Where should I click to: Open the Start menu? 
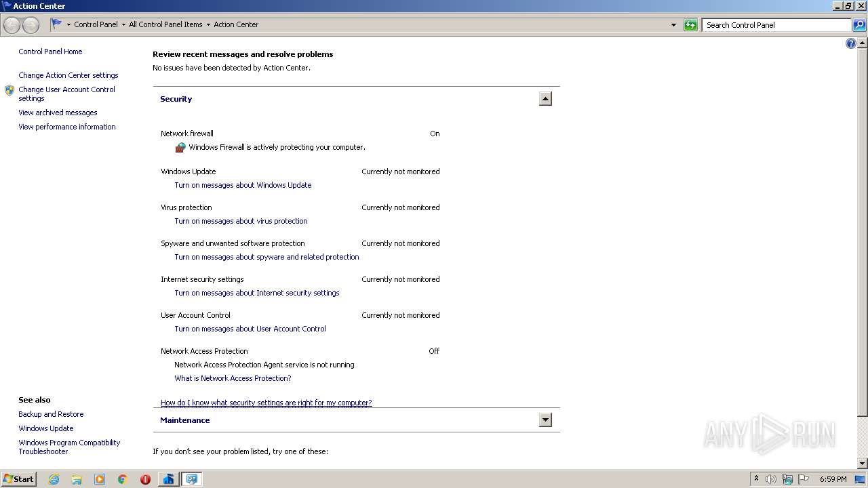[19, 479]
